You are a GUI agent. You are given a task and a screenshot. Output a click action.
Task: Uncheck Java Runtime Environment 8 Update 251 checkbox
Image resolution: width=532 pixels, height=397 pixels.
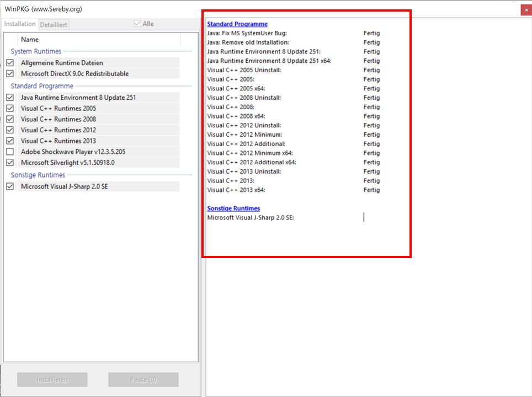point(10,97)
